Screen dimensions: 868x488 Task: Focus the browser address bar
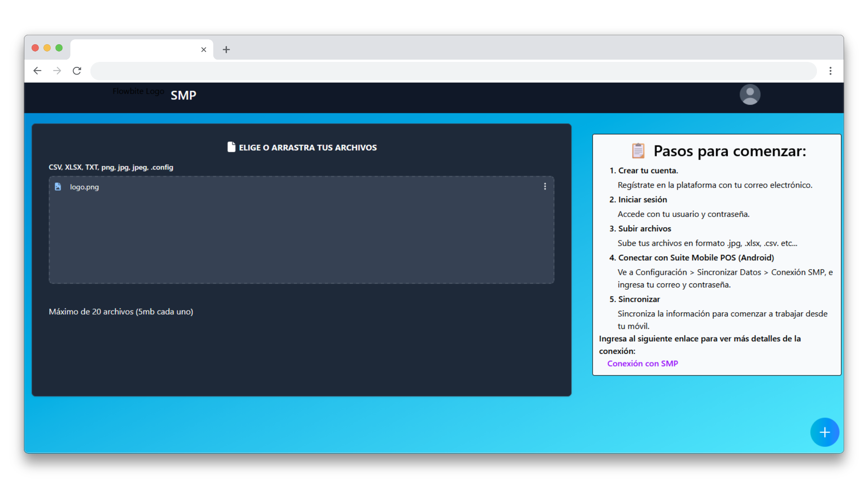452,71
